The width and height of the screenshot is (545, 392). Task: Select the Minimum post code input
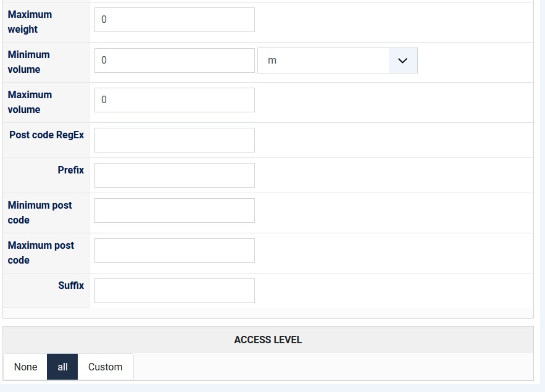(x=174, y=211)
